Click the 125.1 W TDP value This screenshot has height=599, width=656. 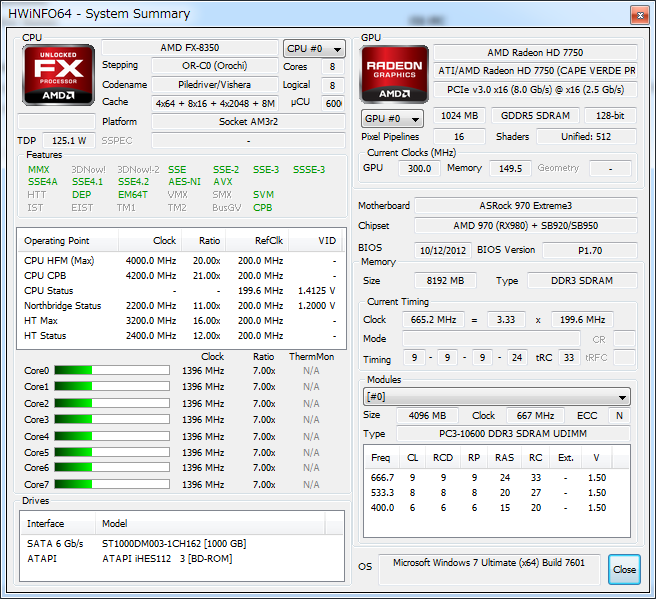(69, 141)
